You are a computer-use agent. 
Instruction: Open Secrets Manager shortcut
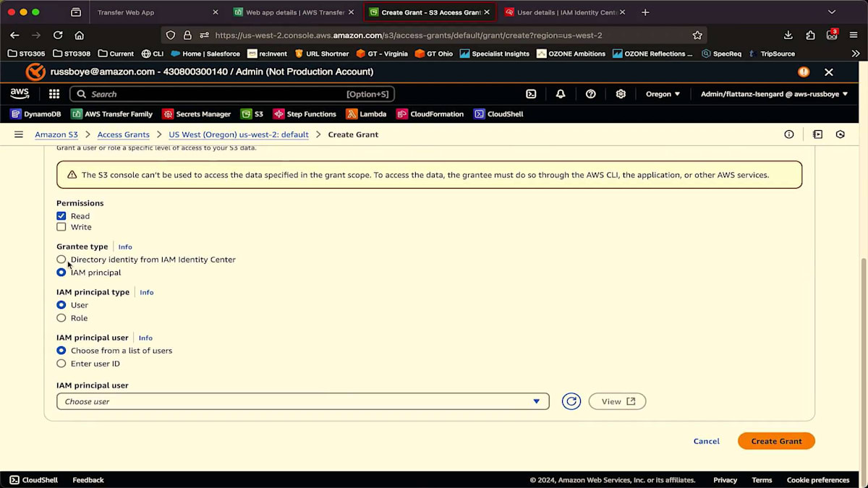coord(197,114)
